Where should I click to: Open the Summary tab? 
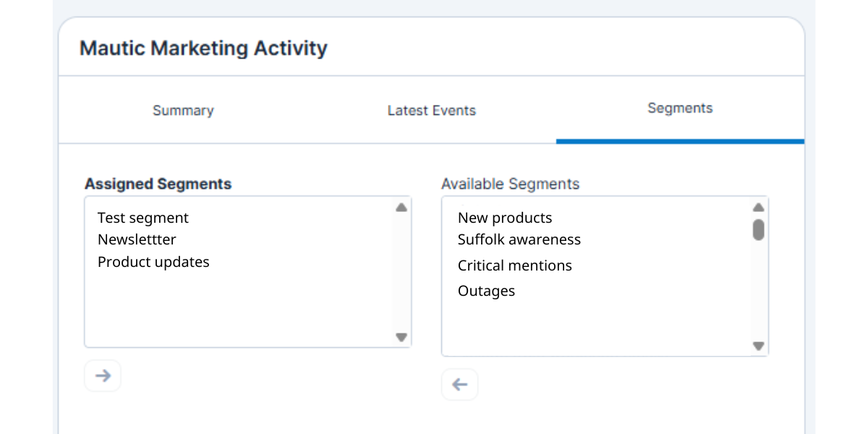click(183, 111)
